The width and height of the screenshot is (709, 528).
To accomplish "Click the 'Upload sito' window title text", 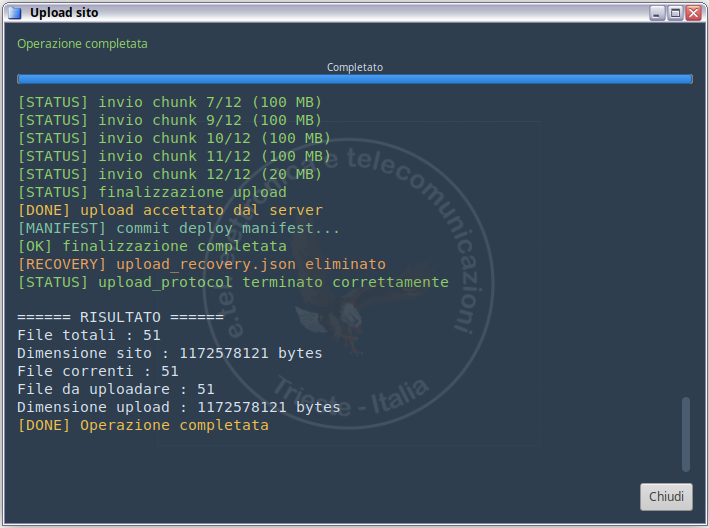I will (64, 13).
